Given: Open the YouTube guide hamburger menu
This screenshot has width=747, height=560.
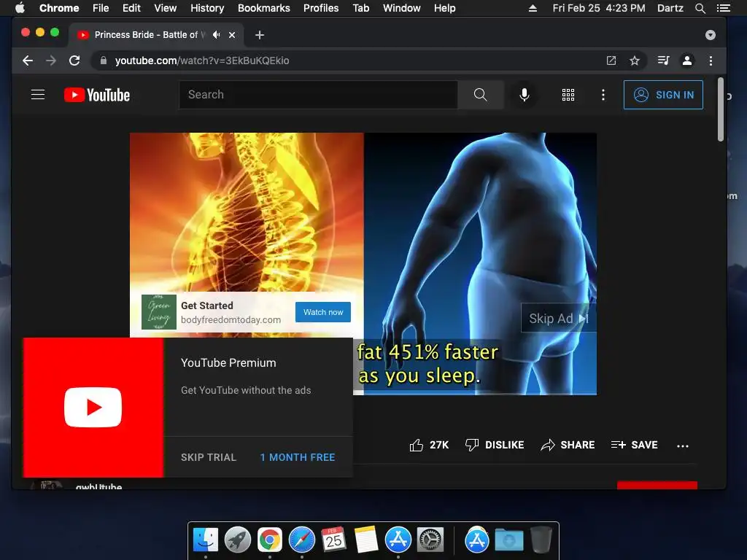Looking at the screenshot, I should (x=38, y=95).
